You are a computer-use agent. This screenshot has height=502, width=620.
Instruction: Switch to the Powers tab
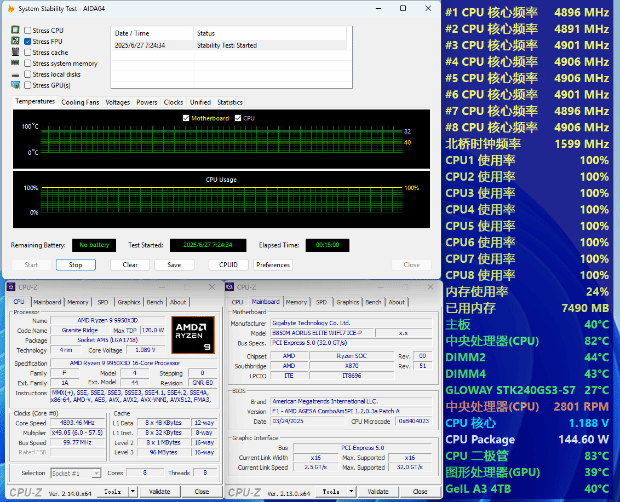pyautogui.click(x=147, y=102)
